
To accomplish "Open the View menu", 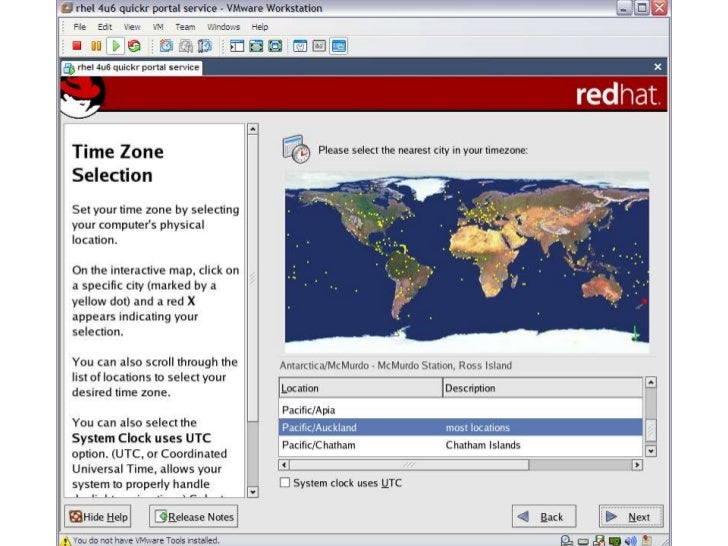I will pyautogui.click(x=132, y=27).
